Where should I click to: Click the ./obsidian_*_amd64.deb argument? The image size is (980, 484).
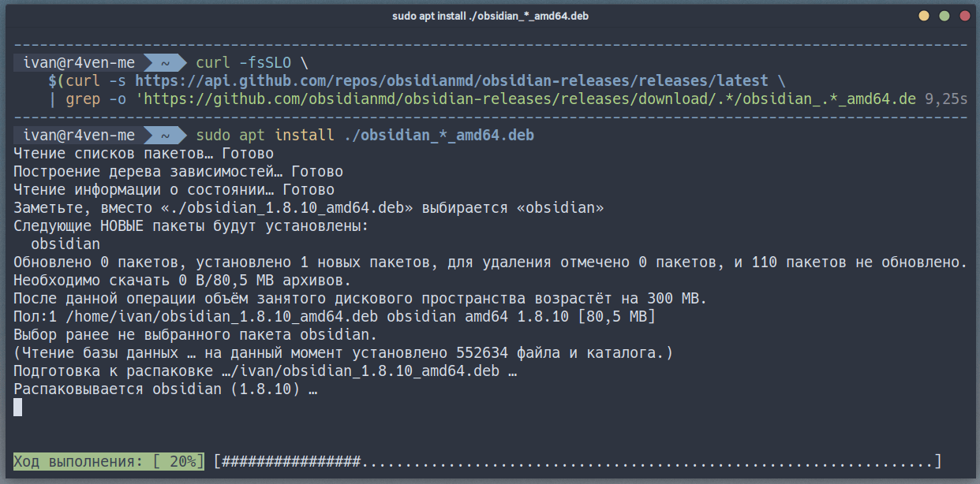[x=440, y=135]
